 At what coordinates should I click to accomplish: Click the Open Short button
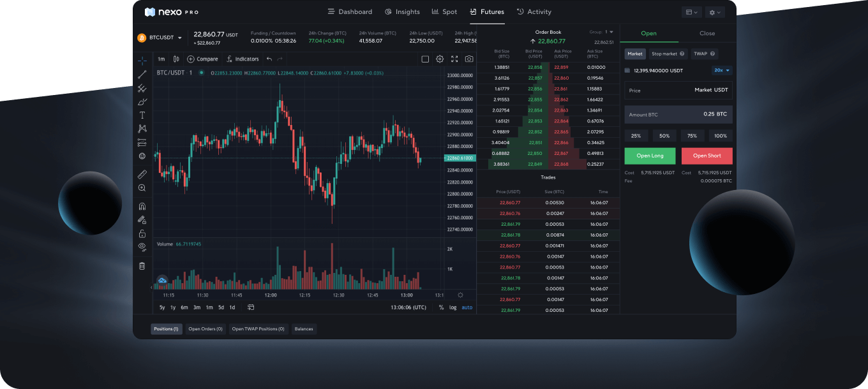[x=707, y=156]
